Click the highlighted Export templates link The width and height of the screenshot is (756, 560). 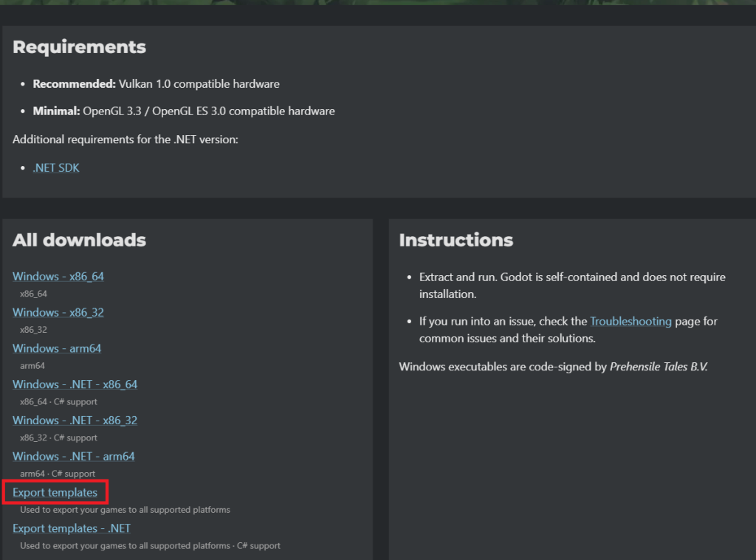(55, 492)
